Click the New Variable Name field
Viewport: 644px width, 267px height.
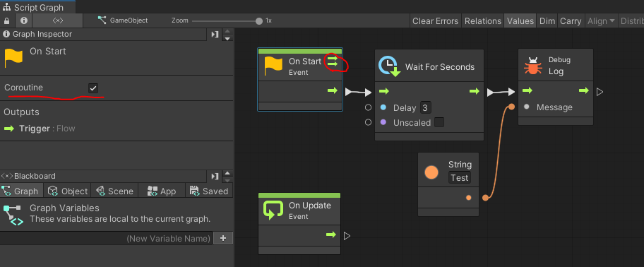tap(106, 238)
